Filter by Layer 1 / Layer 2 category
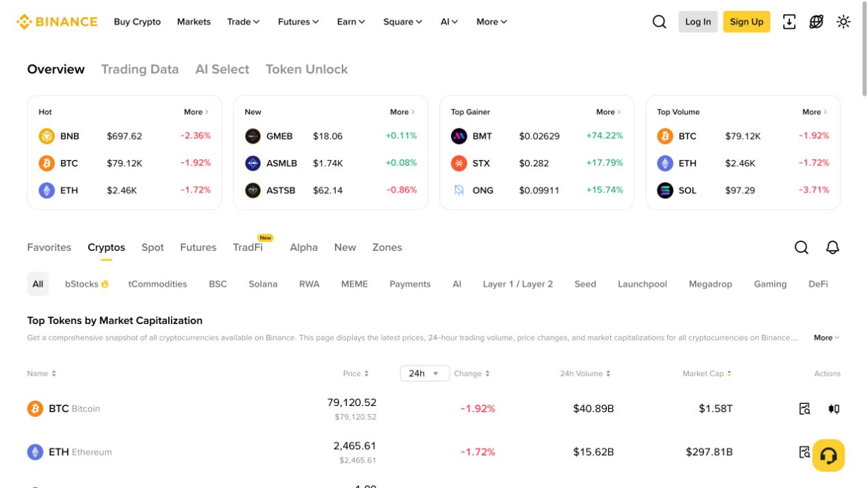The height and width of the screenshot is (488, 868). (518, 284)
